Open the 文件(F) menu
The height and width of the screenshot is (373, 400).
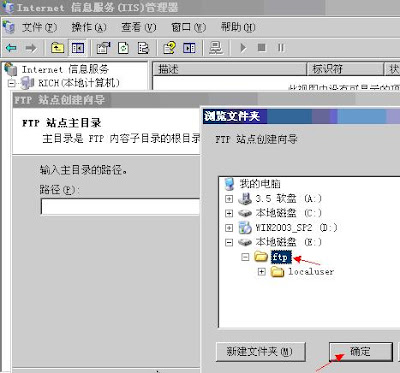pyautogui.click(x=40, y=27)
